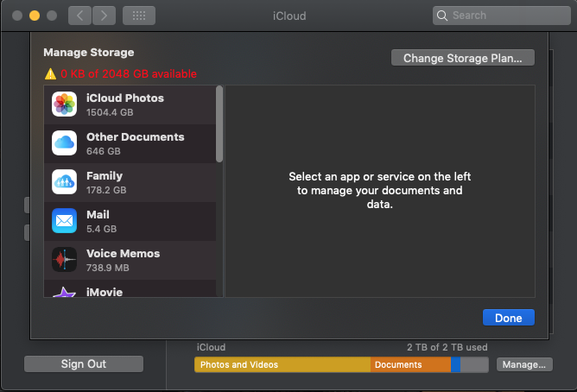The width and height of the screenshot is (577, 392).
Task: Select the iMovie row label
Action: click(105, 292)
